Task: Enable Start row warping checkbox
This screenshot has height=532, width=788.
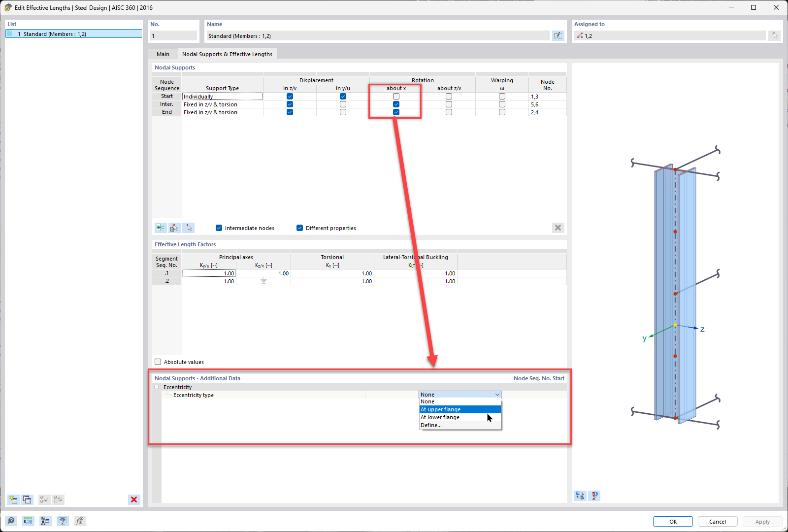Action: tap(502, 97)
